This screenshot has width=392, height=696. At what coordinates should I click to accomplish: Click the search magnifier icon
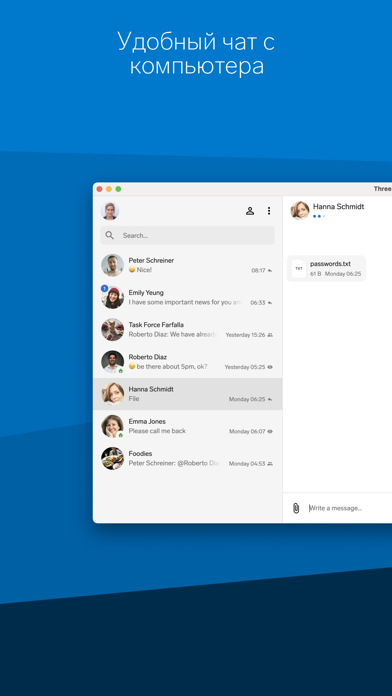click(109, 235)
